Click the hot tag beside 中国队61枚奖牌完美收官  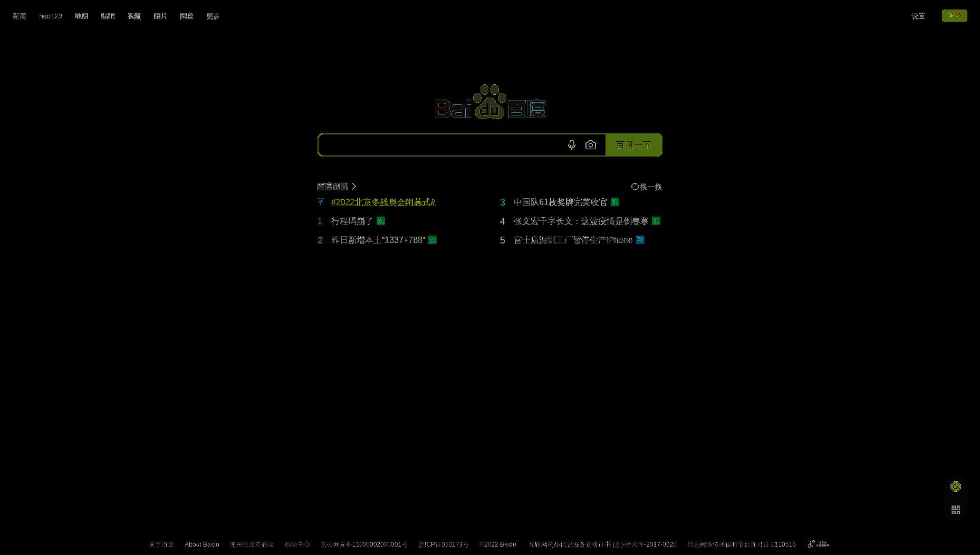(615, 202)
